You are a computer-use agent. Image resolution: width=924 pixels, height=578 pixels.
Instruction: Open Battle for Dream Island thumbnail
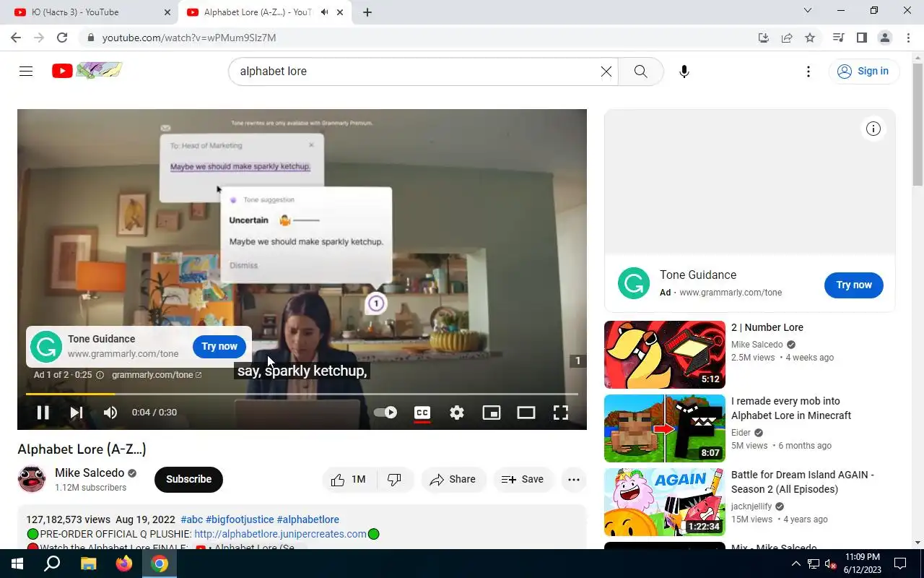[x=665, y=502]
